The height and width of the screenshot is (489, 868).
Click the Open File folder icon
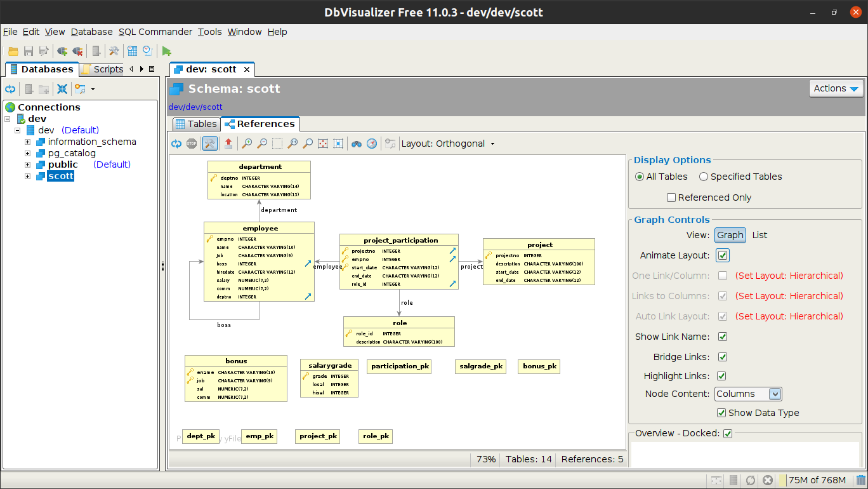coord(13,51)
